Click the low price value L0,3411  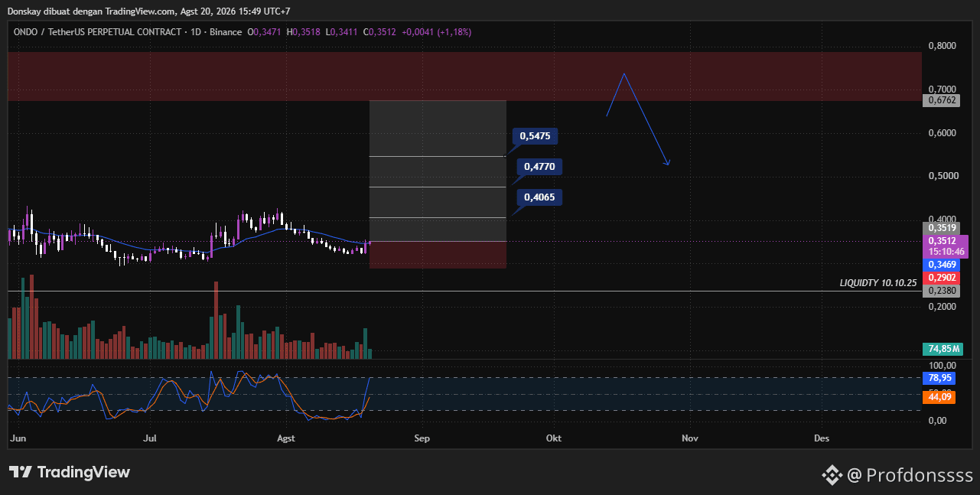tap(342, 32)
